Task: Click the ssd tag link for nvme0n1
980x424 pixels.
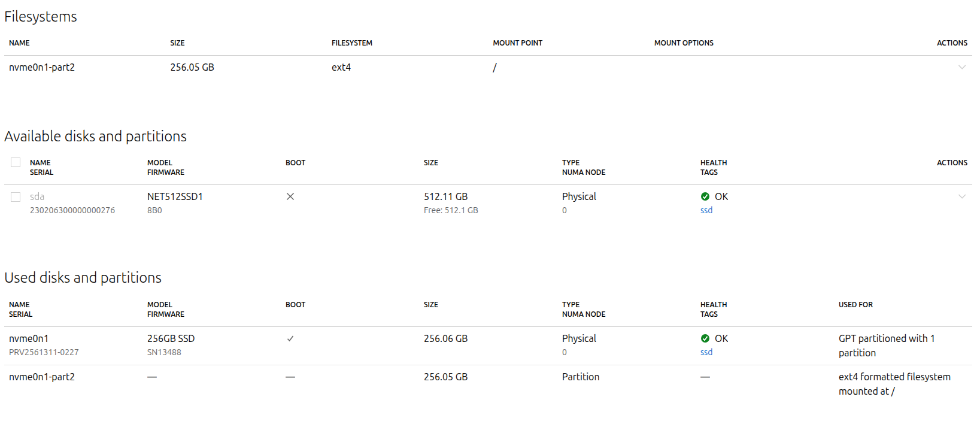Action: [706, 352]
